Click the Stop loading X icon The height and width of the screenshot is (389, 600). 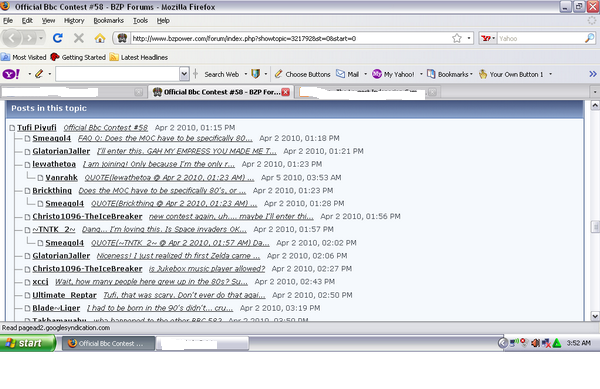[x=79, y=38]
